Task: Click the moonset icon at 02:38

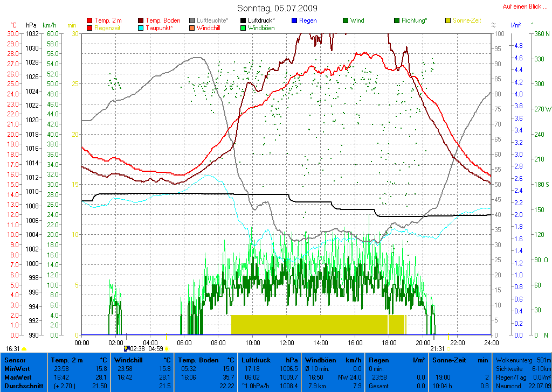Action: point(127,348)
